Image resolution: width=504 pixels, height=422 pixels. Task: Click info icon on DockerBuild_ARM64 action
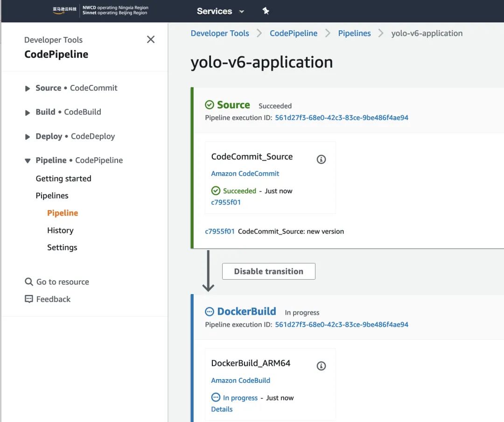coord(321,366)
